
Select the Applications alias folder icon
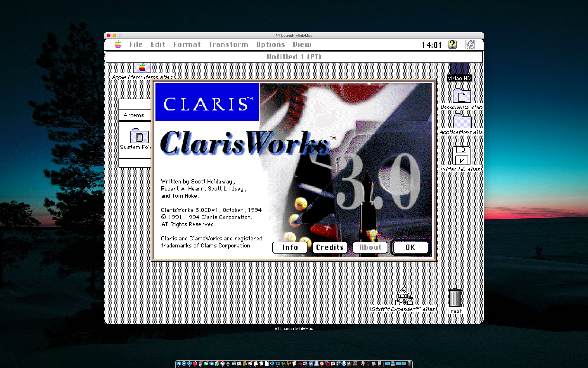coord(462,121)
